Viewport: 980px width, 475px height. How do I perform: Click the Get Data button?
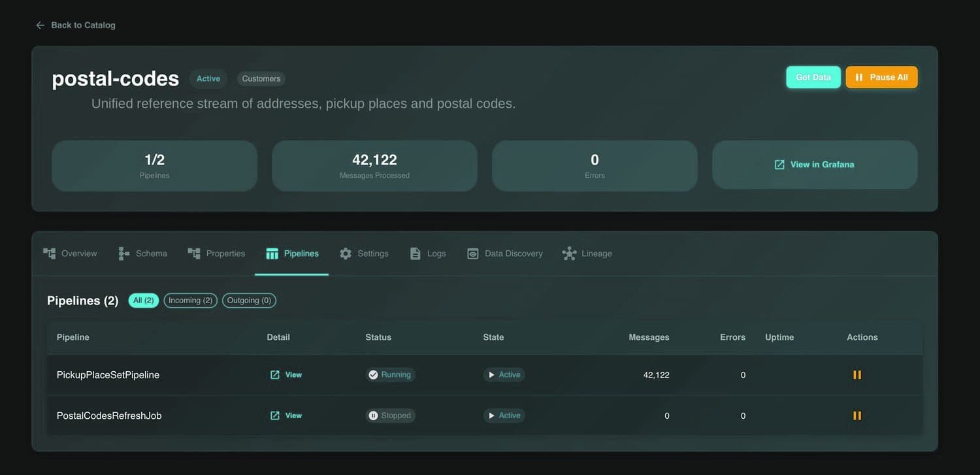click(813, 77)
